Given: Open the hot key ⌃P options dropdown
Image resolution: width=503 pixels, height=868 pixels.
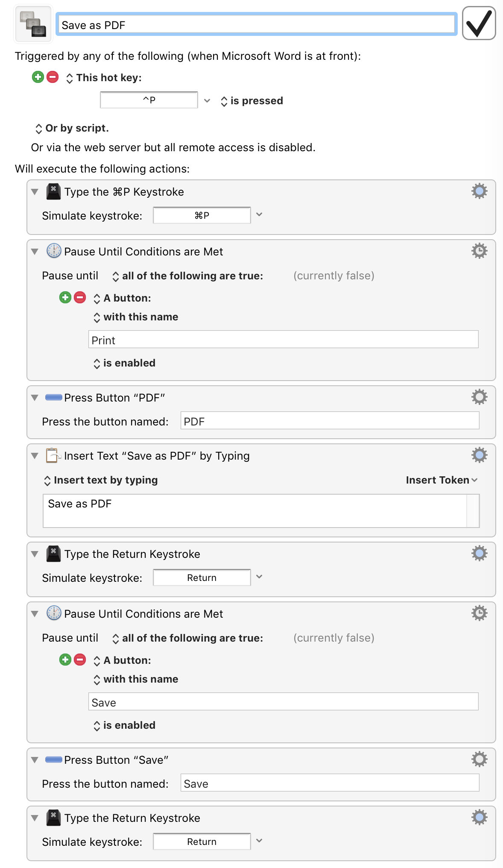Looking at the screenshot, I should tap(207, 100).
